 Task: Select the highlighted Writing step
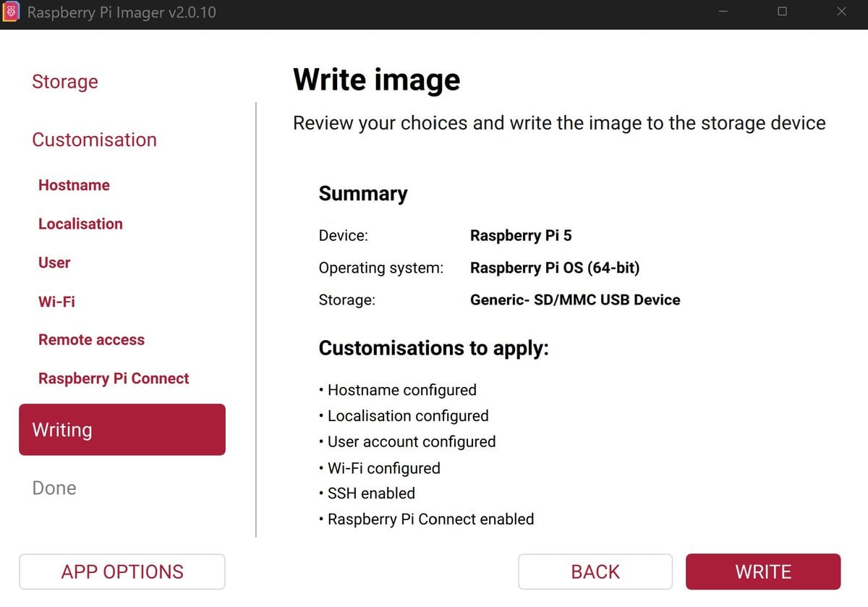[x=122, y=430]
